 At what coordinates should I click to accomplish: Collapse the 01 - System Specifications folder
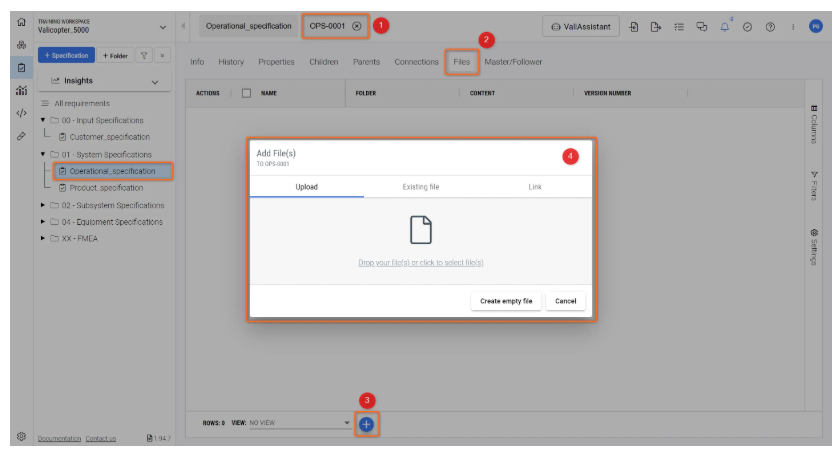coord(43,154)
